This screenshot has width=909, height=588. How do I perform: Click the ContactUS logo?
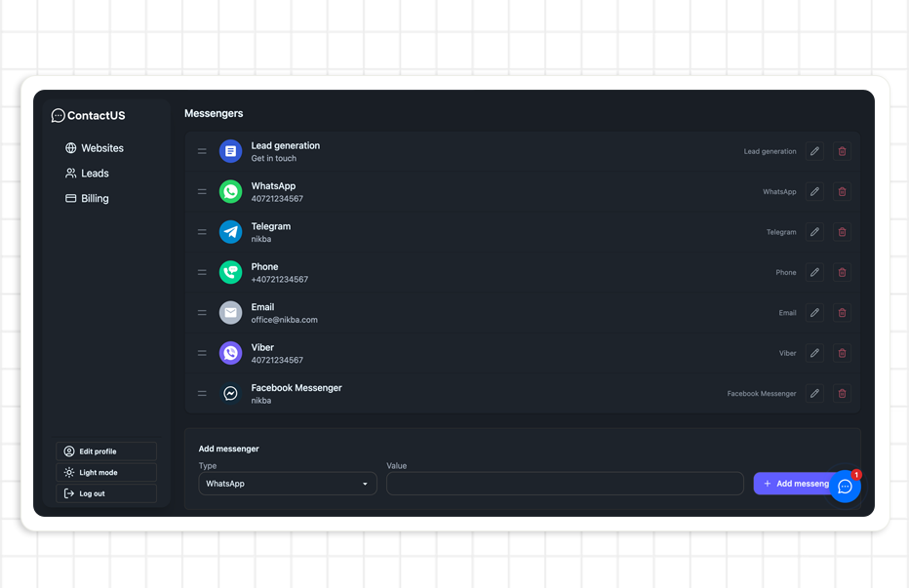click(89, 116)
